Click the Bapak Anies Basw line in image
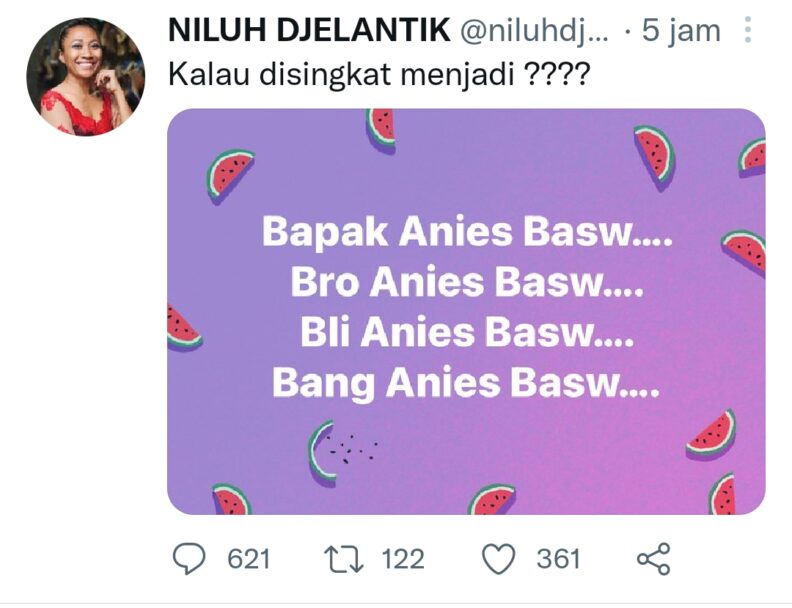 467,233
